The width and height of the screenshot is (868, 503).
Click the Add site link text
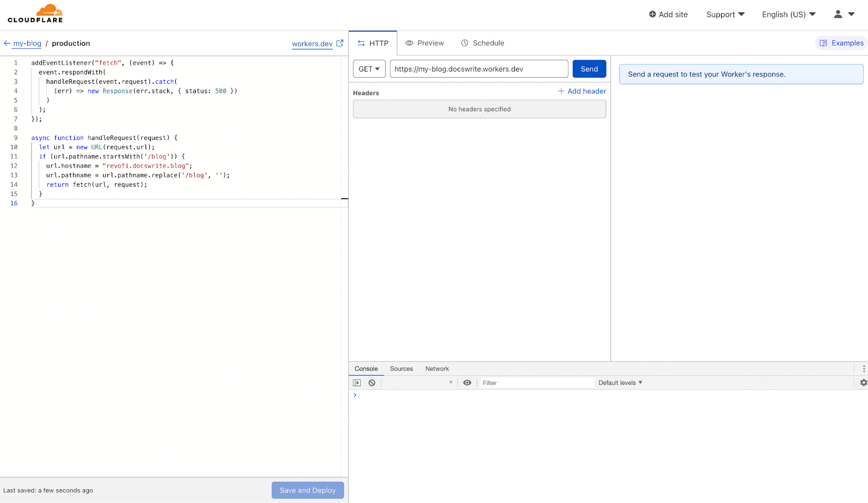673,15
